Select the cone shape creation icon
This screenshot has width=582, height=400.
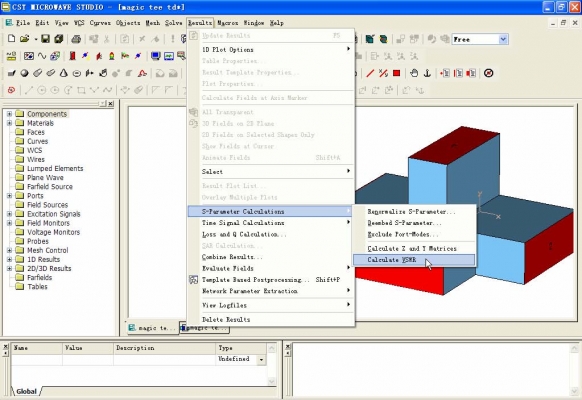coord(63,73)
